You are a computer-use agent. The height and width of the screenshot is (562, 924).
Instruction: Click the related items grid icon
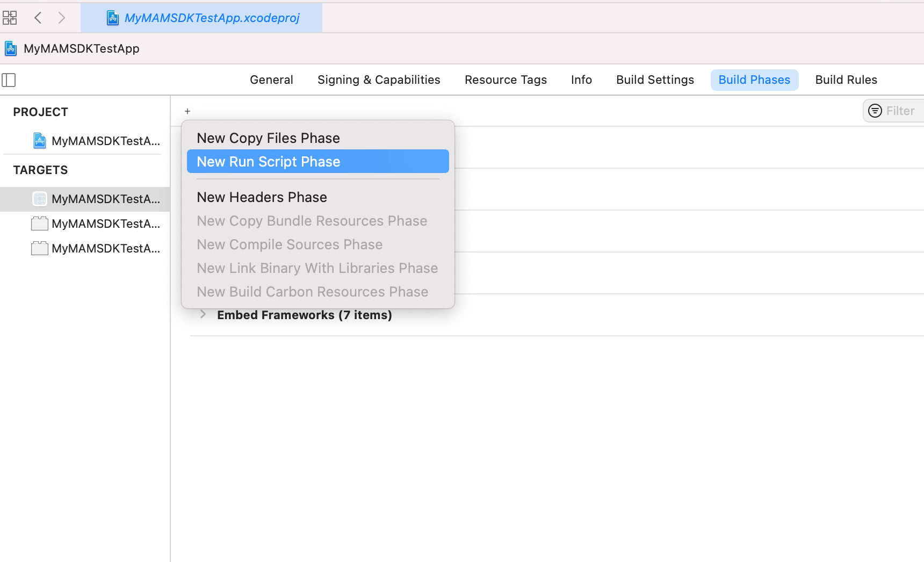[10, 18]
